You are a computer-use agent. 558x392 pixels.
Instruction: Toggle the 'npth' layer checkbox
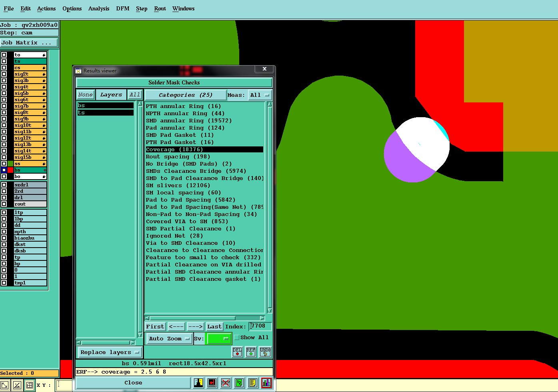click(4, 232)
